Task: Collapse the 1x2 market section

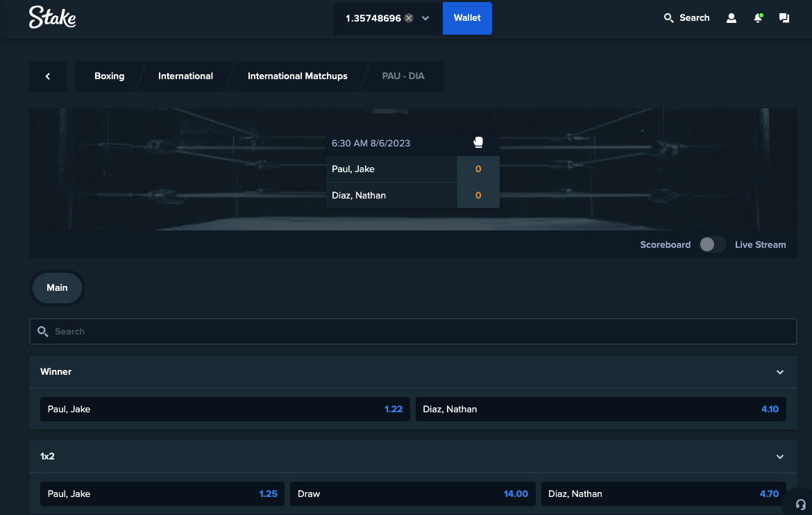Action: [x=780, y=457]
